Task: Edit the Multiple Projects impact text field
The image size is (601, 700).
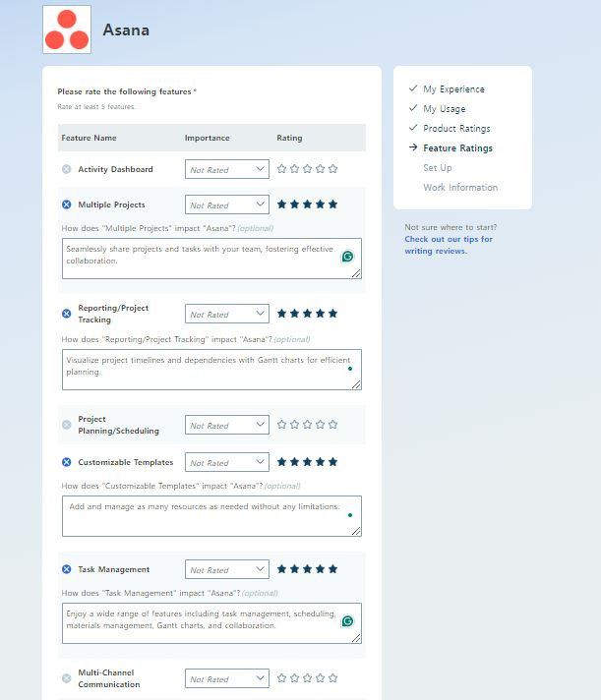Action: tap(211, 259)
